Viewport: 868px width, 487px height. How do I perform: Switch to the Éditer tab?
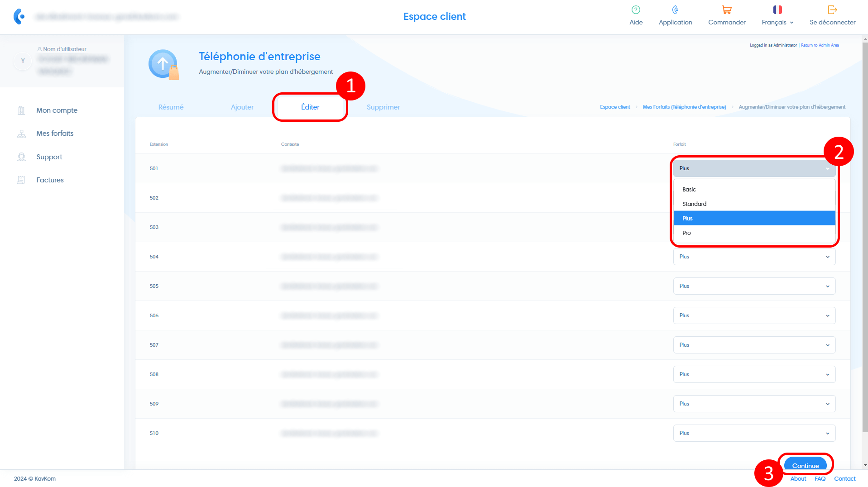tap(310, 107)
